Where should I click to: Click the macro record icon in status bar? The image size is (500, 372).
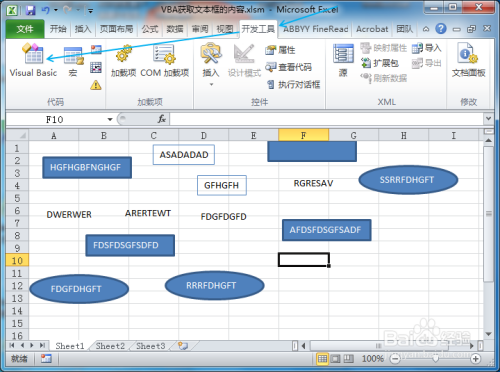[x=46, y=359]
